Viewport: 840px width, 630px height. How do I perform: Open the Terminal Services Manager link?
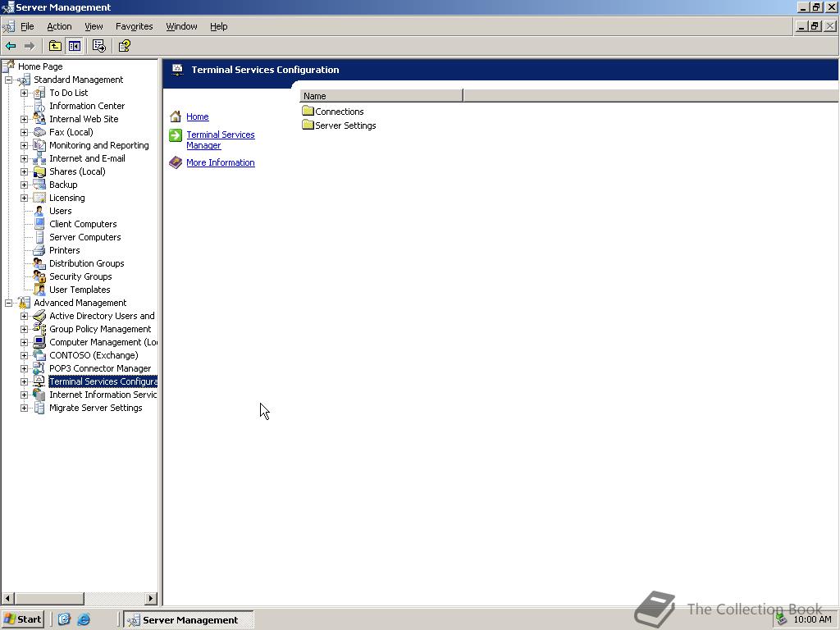[221, 139]
